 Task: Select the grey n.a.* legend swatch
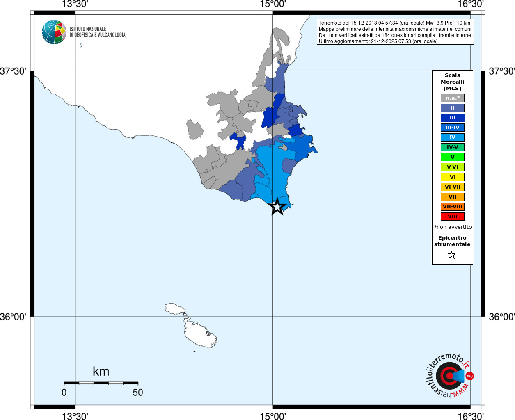[453, 98]
